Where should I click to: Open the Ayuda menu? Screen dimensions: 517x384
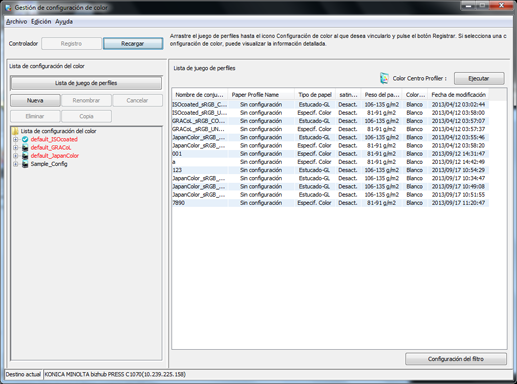point(64,22)
